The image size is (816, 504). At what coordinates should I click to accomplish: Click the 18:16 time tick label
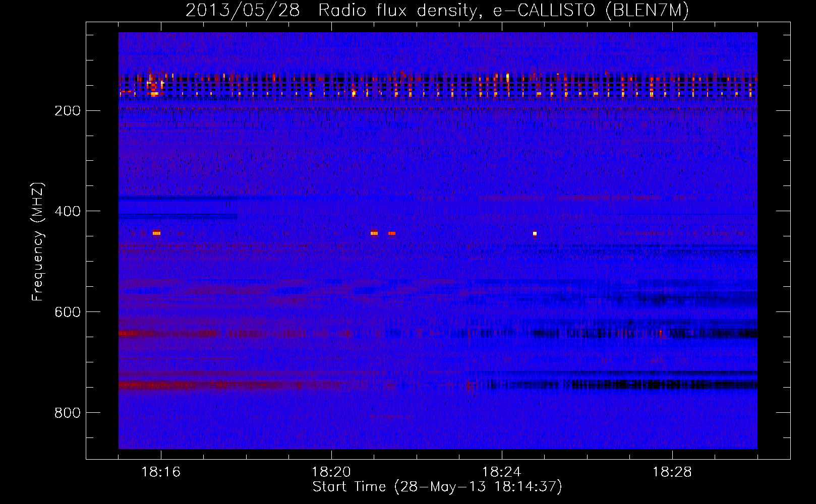point(161,472)
